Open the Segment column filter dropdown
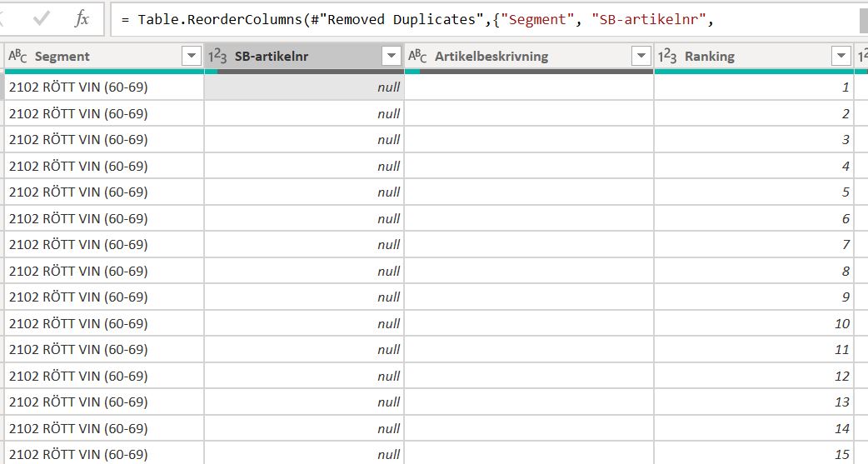The image size is (868, 464). pos(192,56)
